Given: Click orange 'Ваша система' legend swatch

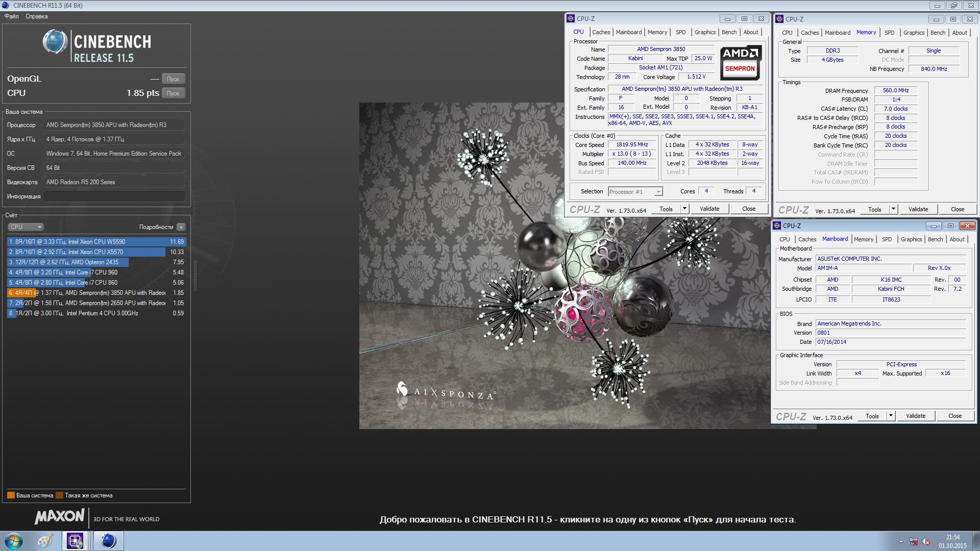Looking at the screenshot, I should coord(11,495).
